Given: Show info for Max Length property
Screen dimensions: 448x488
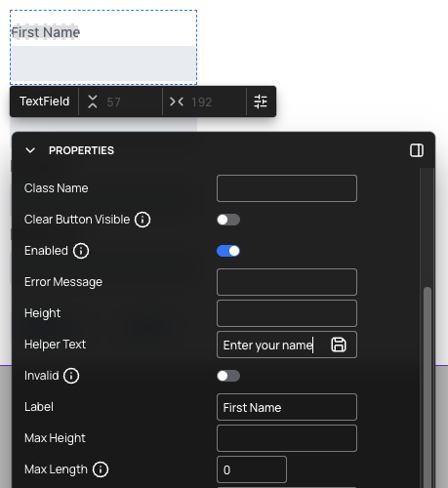Looking at the screenshot, I should [101, 469].
